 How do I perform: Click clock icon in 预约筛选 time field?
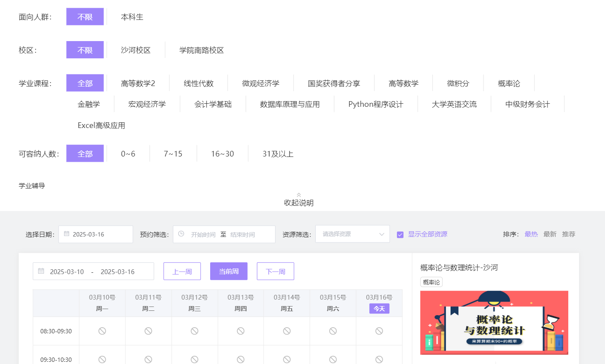pyautogui.click(x=181, y=234)
